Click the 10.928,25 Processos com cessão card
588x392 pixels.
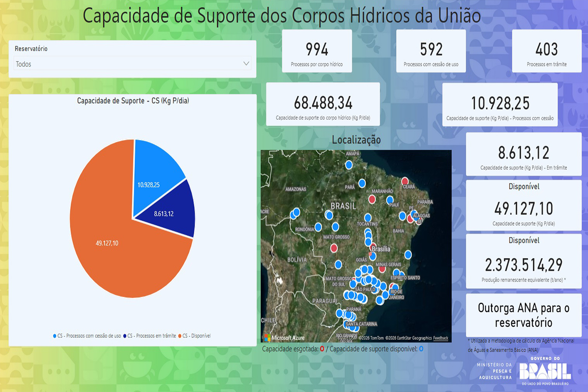500,104
